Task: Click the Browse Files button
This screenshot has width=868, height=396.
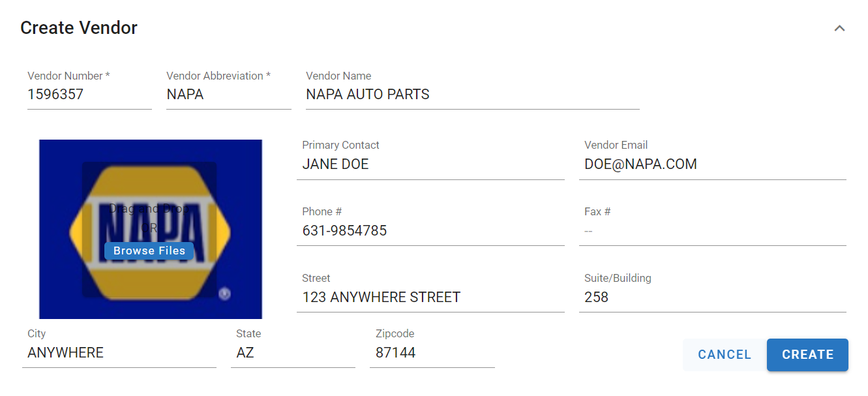Action: click(149, 251)
